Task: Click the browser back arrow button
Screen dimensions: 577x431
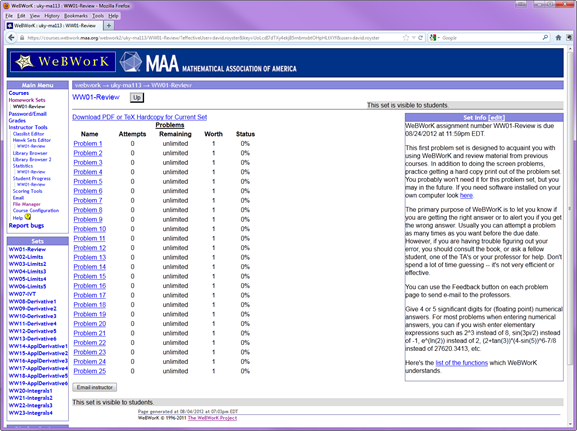Action: click(11, 38)
